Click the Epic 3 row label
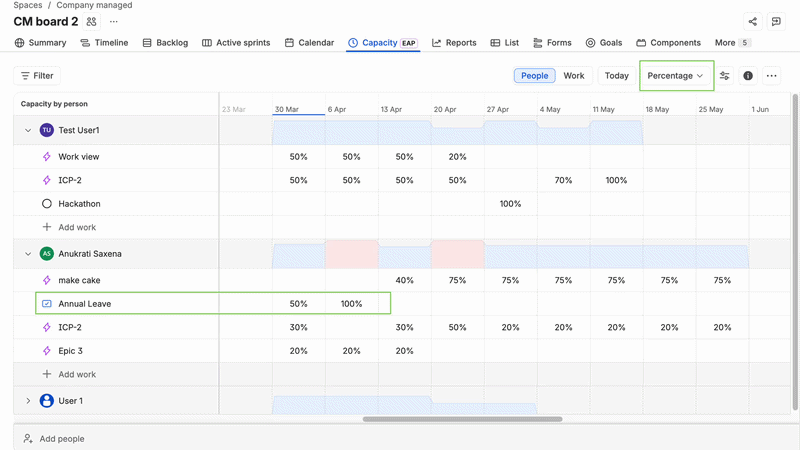800x450 pixels. (x=70, y=351)
